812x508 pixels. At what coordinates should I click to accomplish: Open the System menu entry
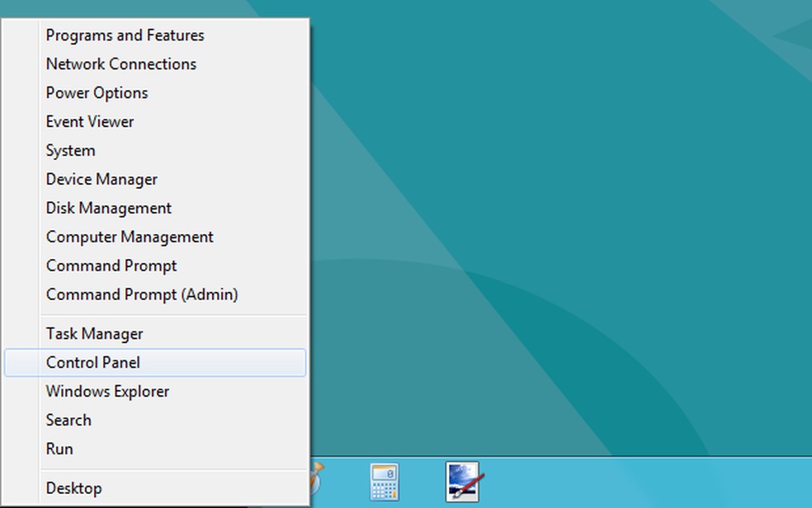click(155, 151)
